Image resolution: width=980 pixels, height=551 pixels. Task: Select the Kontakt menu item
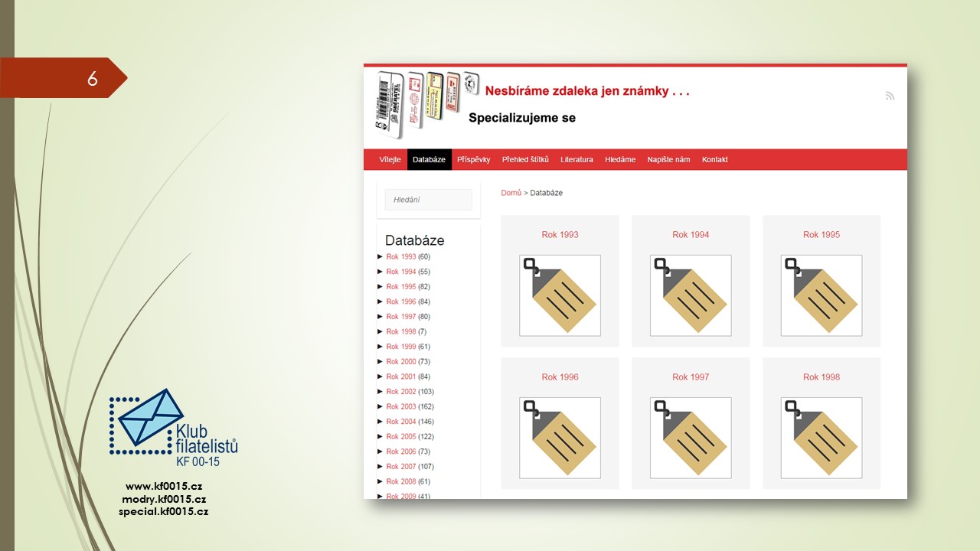[x=714, y=160]
